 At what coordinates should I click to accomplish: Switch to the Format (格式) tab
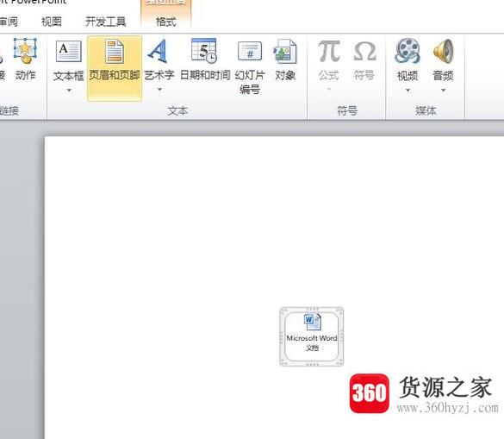click(166, 22)
